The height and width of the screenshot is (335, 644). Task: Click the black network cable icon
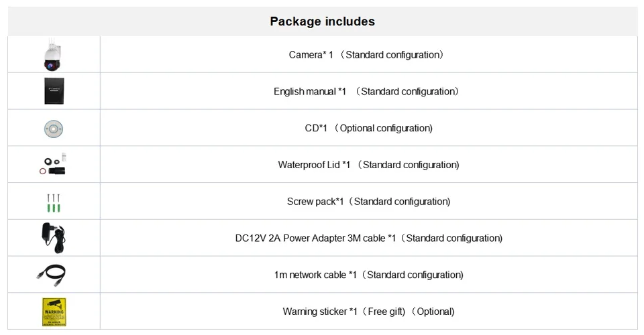52,275
